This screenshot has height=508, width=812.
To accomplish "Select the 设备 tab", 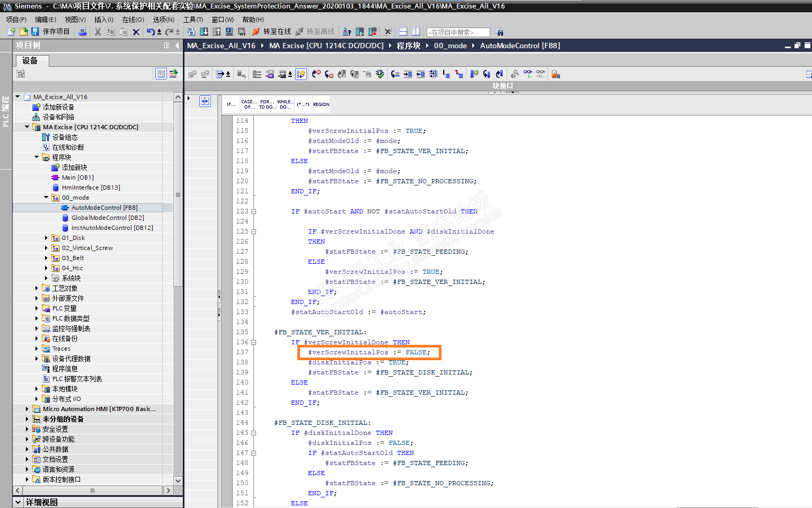I will click(30, 61).
